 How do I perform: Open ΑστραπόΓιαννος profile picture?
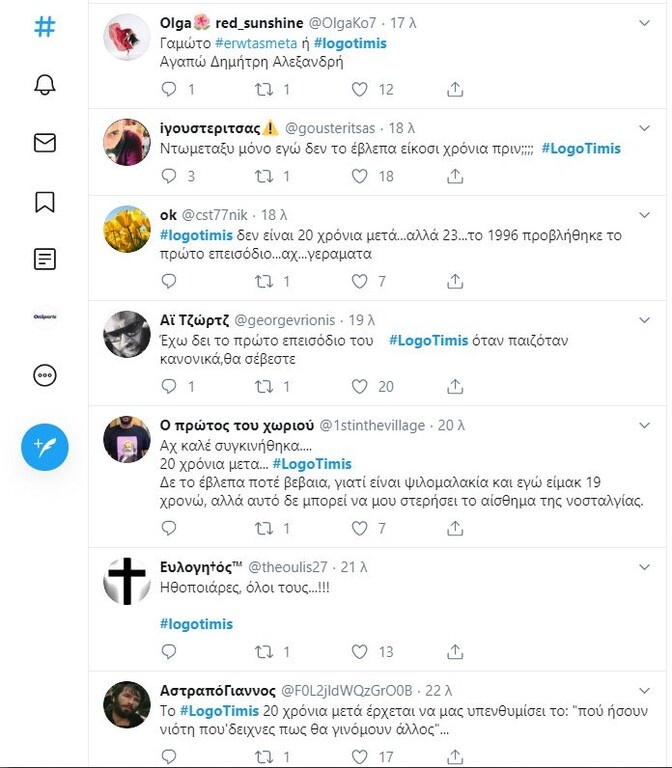click(x=127, y=705)
